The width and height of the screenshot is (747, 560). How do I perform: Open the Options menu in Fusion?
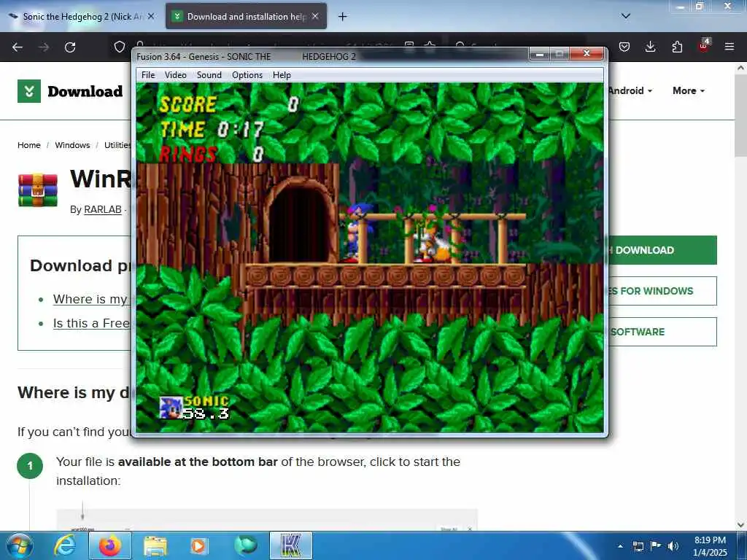click(x=247, y=75)
